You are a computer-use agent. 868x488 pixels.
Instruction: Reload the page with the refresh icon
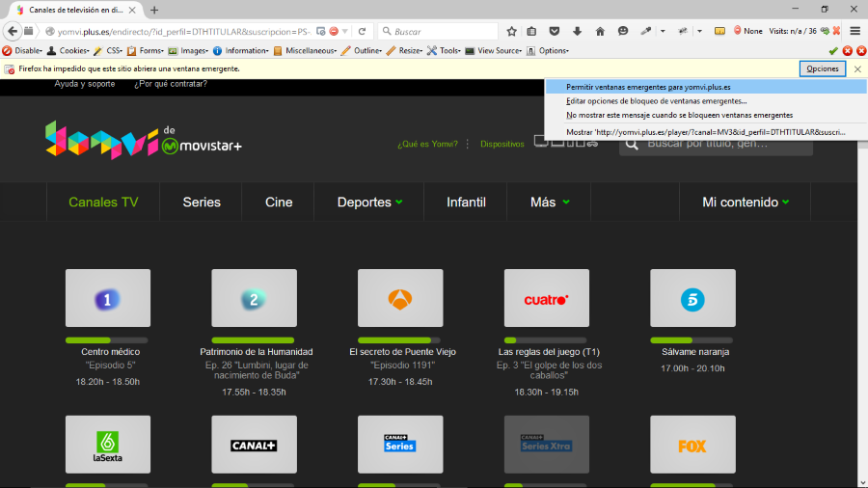click(362, 32)
